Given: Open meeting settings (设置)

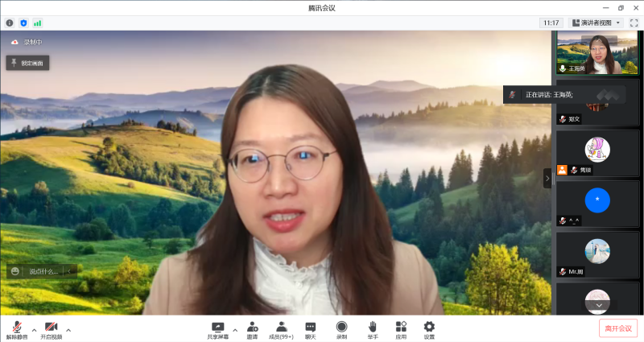Looking at the screenshot, I should click(429, 328).
